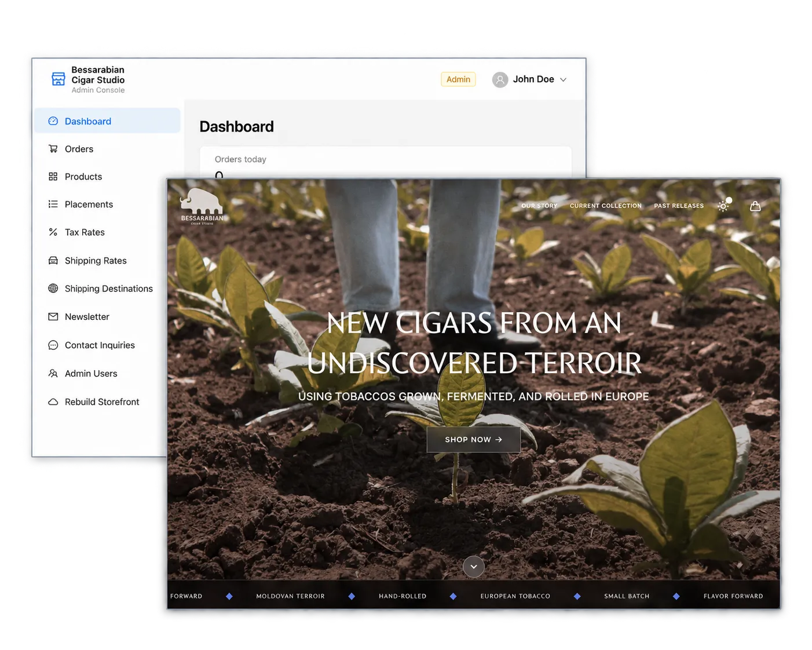This screenshot has height=650, width=812.
Task: Open the shopping bag on storefront
Action: [x=755, y=206]
